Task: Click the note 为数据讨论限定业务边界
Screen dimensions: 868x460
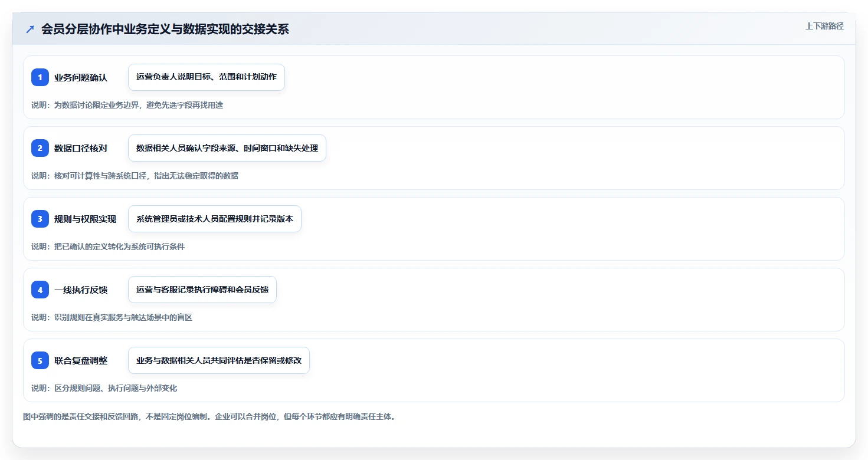Action: coord(127,105)
